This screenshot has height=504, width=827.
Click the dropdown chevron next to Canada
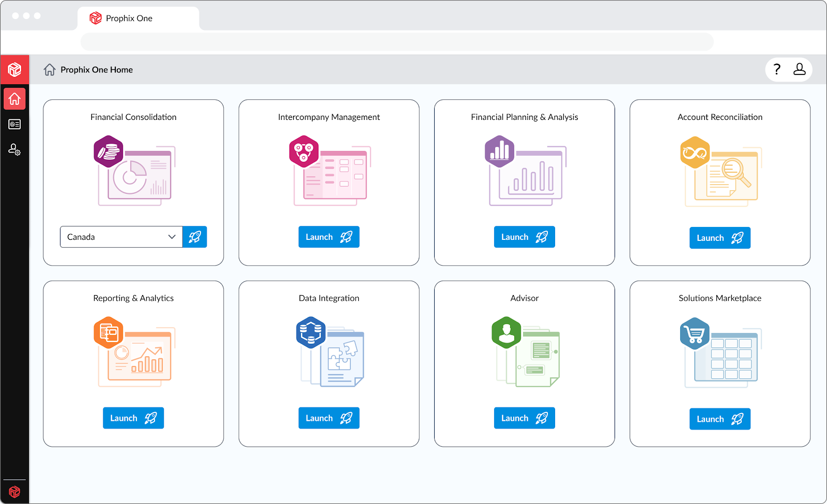click(172, 237)
